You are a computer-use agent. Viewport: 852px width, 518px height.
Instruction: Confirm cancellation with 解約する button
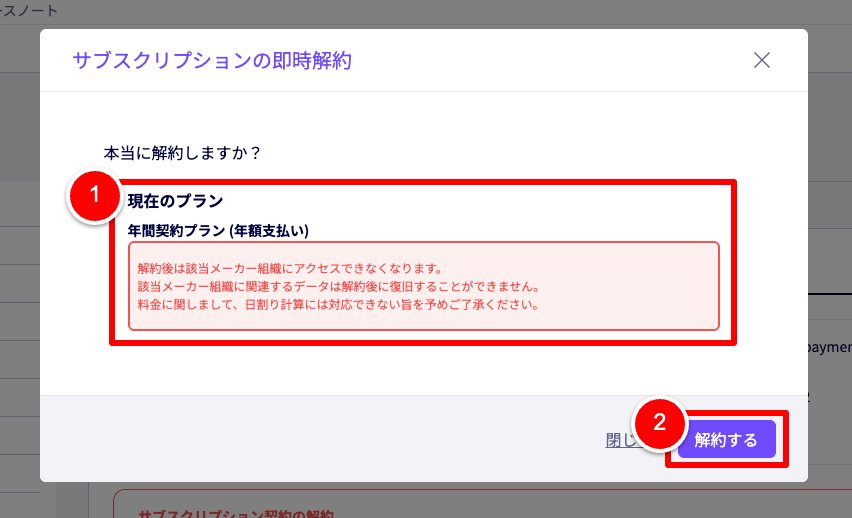(x=726, y=439)
